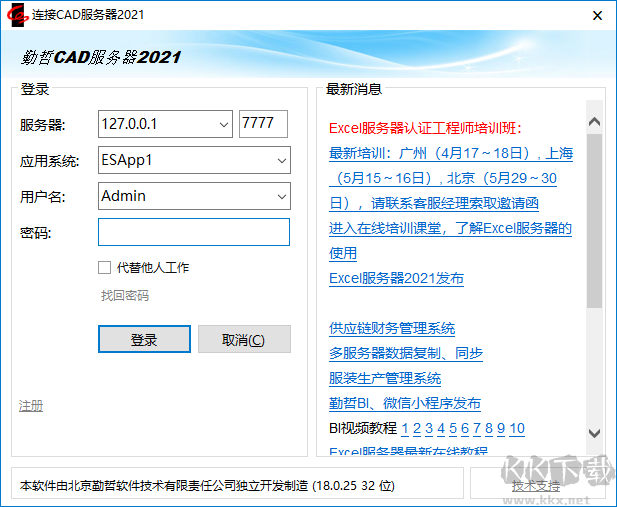The width and height of the screenshot is (617, 507).
Task: Open the 服装生产管理系统 link
Action: click(x=385, y=378)
